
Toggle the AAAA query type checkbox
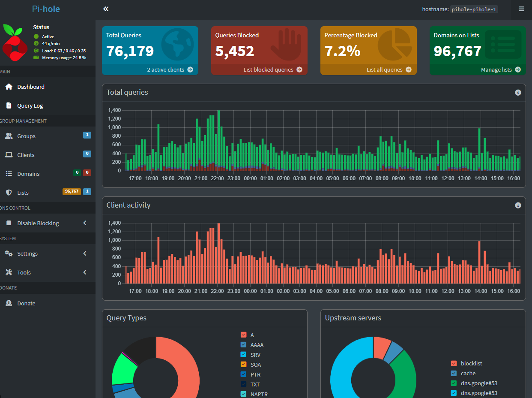click(243, 345)
